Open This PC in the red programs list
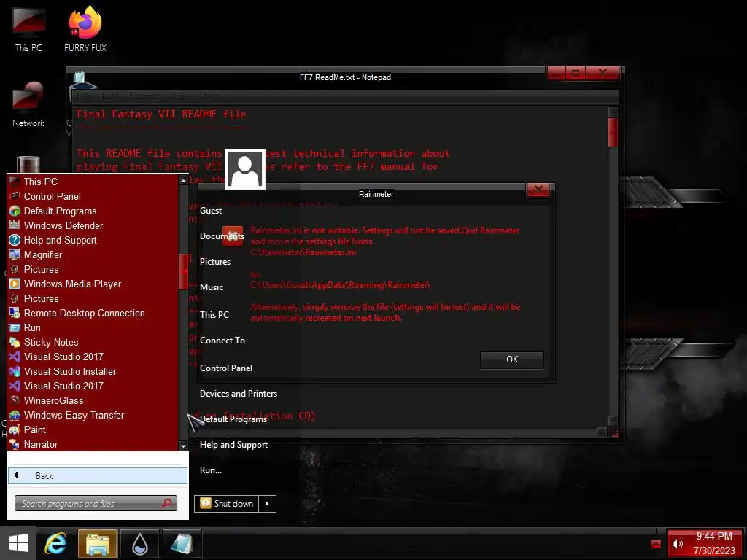 click(41, 182)
